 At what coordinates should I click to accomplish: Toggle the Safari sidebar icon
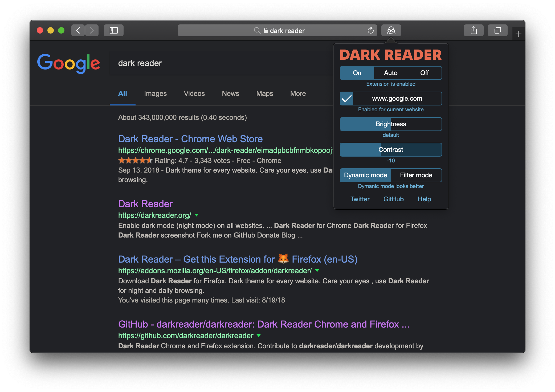point(114,30)
